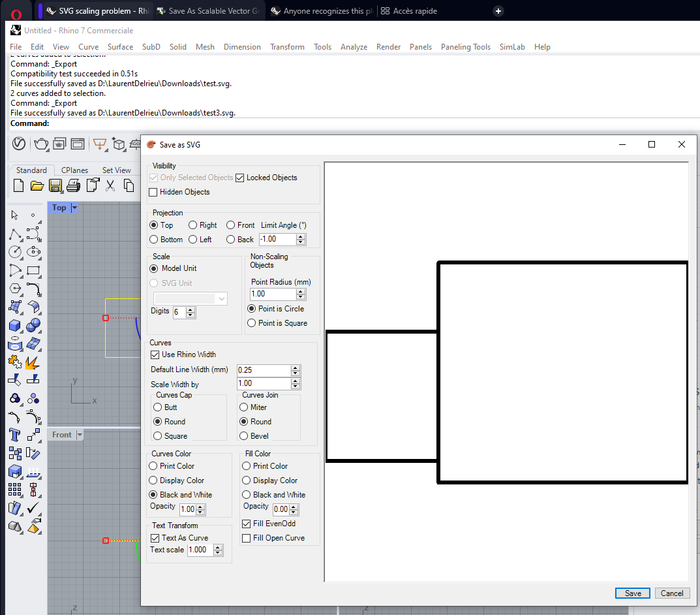
Task: Switch to the CPlanes toolbar tab
Action: [74, 170]
